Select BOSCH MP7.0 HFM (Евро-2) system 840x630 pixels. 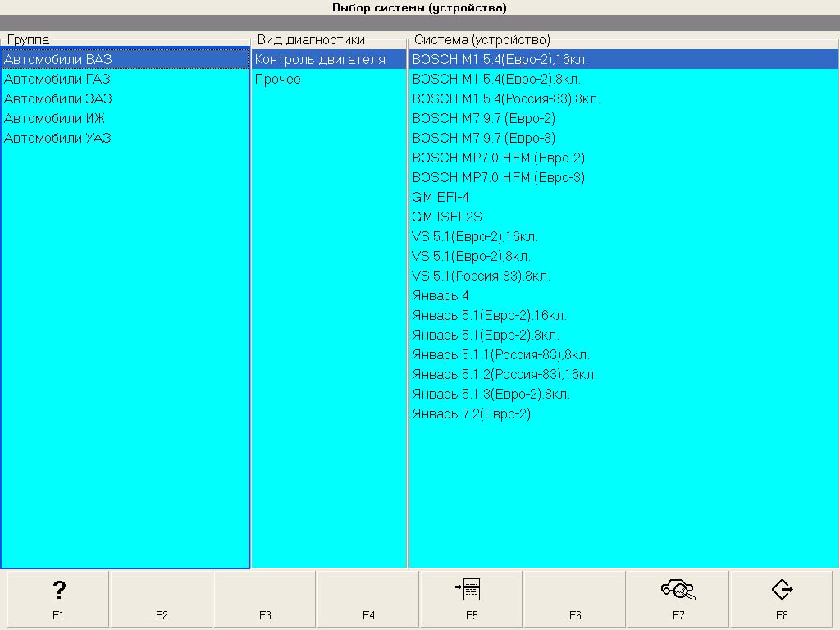pyautogui.click(x=624, y=157)
